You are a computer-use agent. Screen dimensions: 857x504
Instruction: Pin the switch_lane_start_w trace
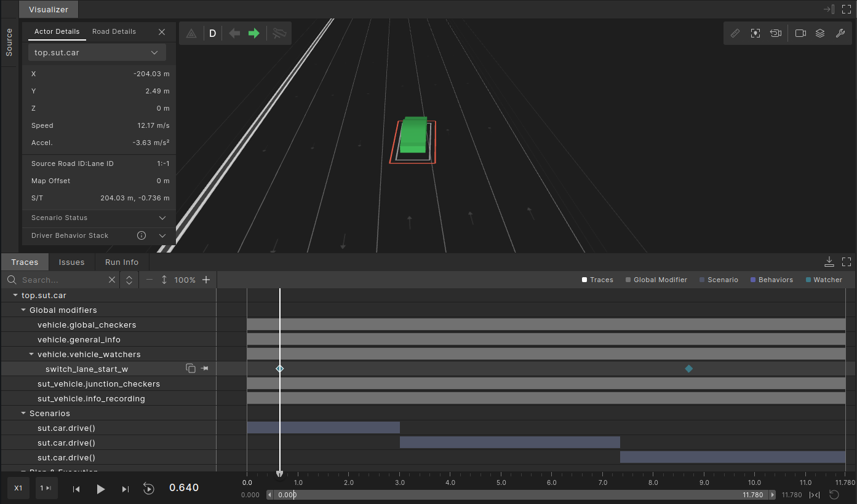205,369
